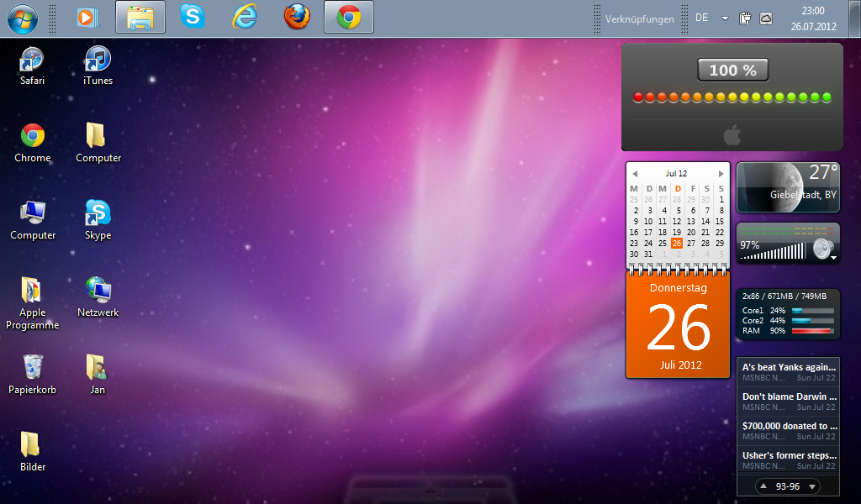Select day 26 in the calendar
861x504 pixels.
tap(677, 243)
